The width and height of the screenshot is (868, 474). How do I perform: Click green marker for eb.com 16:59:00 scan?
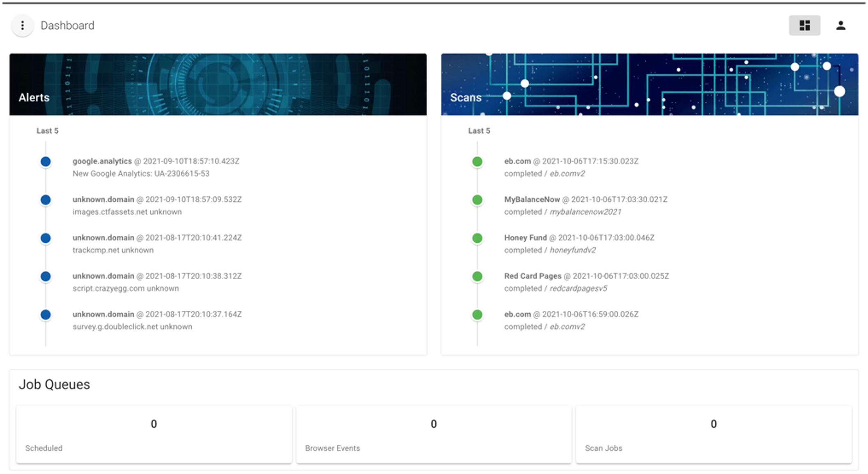pos(477,315)
